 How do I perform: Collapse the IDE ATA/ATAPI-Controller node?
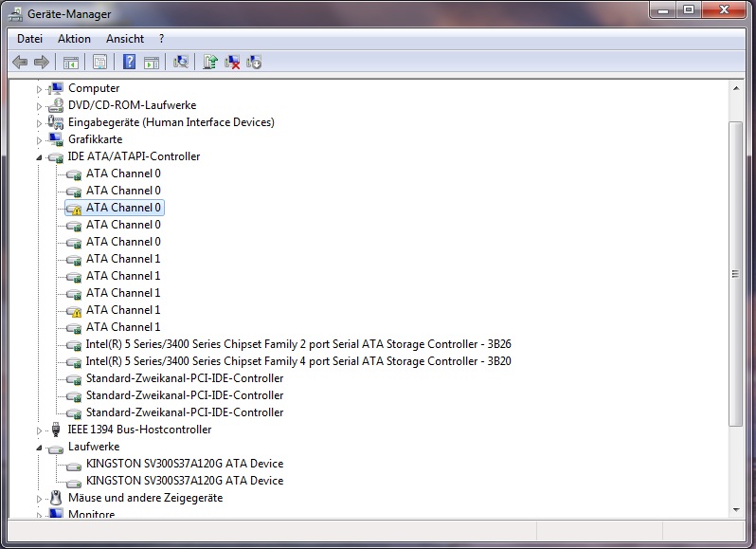click(x=39, y=157)
